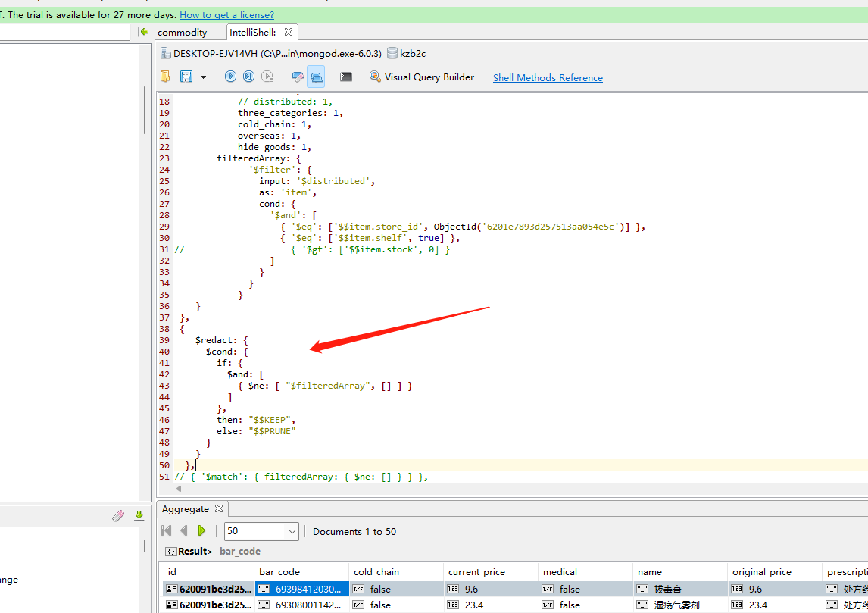
Task: Close the Aggregate results tab
Action: pyautogui.click(x=219, y=508)
